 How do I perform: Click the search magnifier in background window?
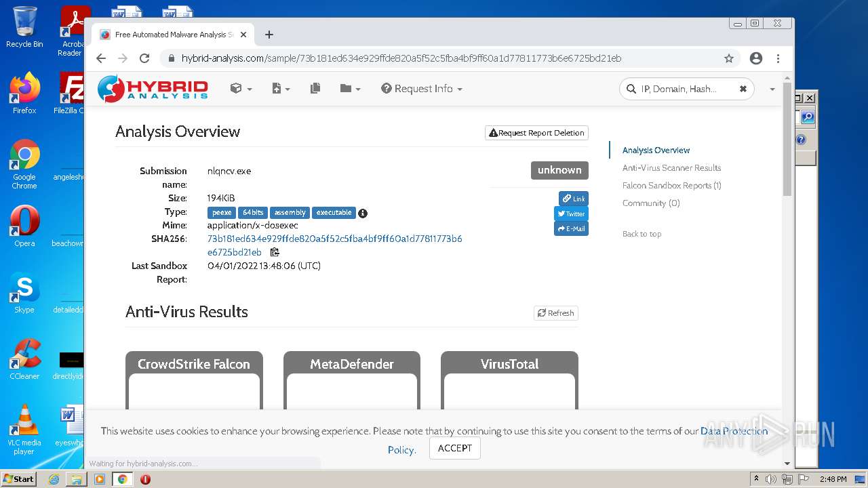(x=807, y=117)
